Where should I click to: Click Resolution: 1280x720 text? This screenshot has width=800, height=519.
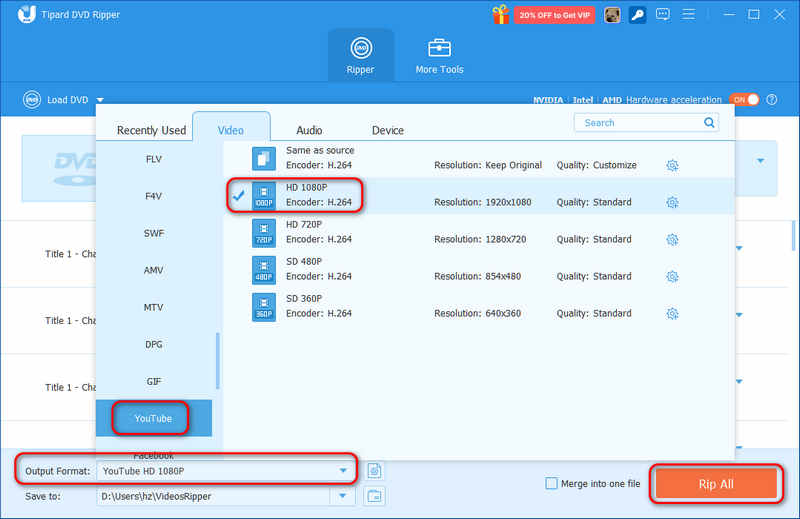(480, 239)
